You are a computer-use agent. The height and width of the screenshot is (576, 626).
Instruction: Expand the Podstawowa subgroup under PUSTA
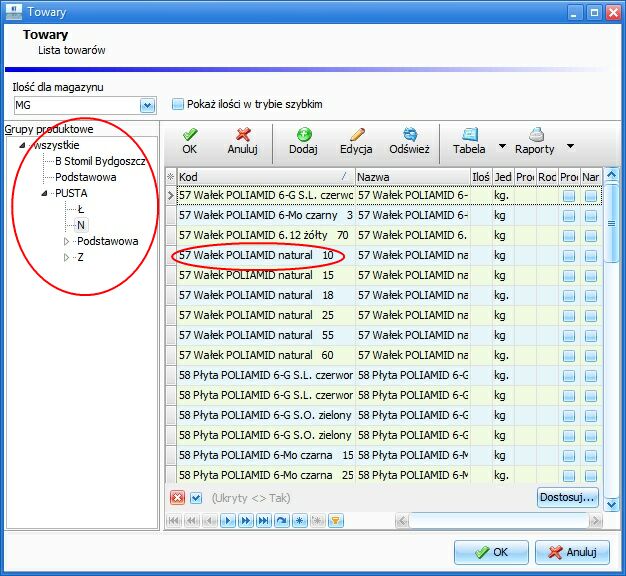point(66,241)
